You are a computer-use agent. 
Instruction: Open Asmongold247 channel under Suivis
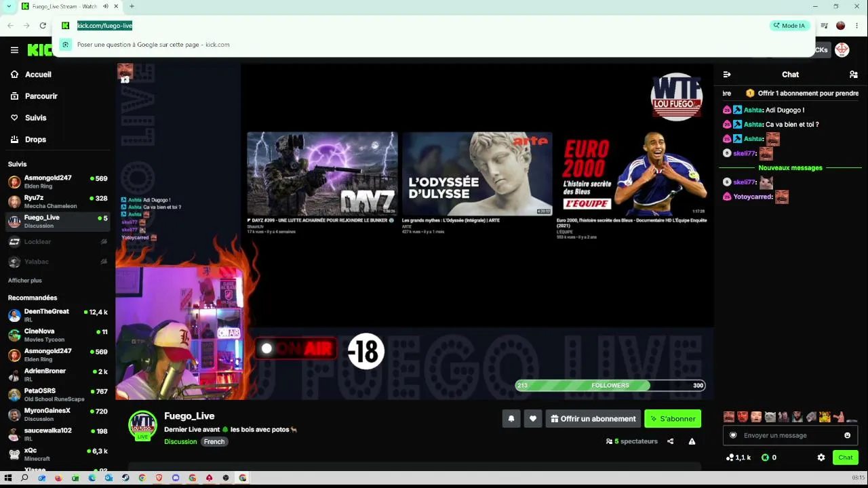pos(58,182)
